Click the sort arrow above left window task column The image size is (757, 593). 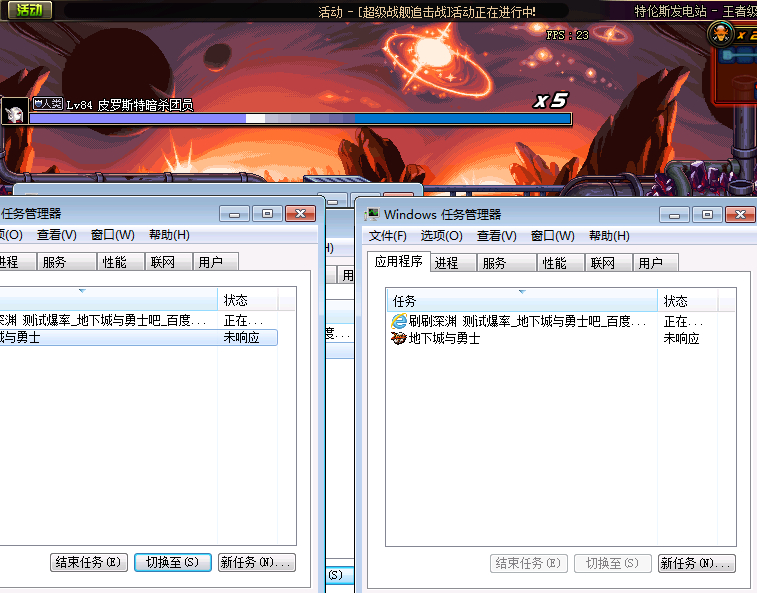click(82, 291)
